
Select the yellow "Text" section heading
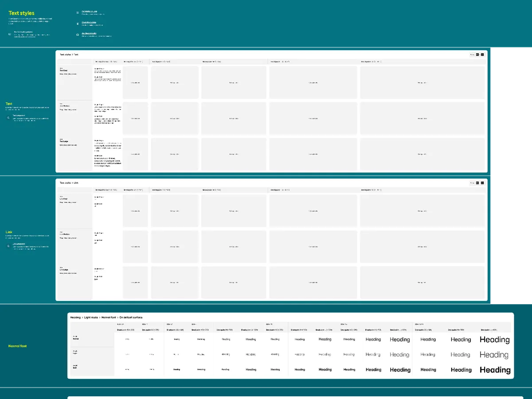9,104
